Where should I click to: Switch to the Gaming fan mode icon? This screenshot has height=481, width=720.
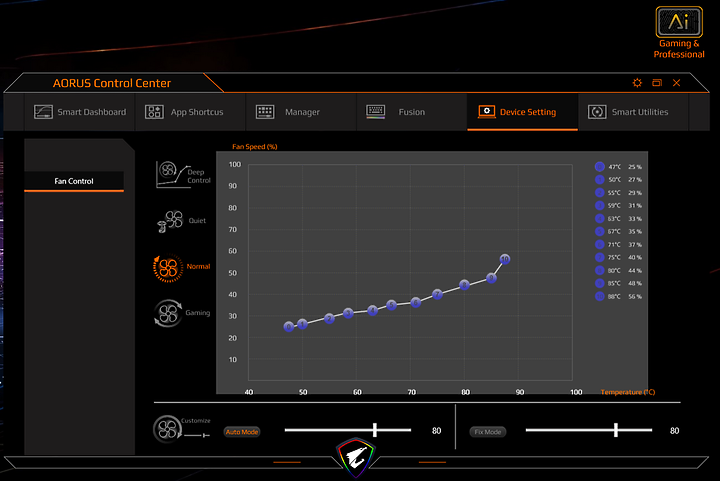point(168,313)
